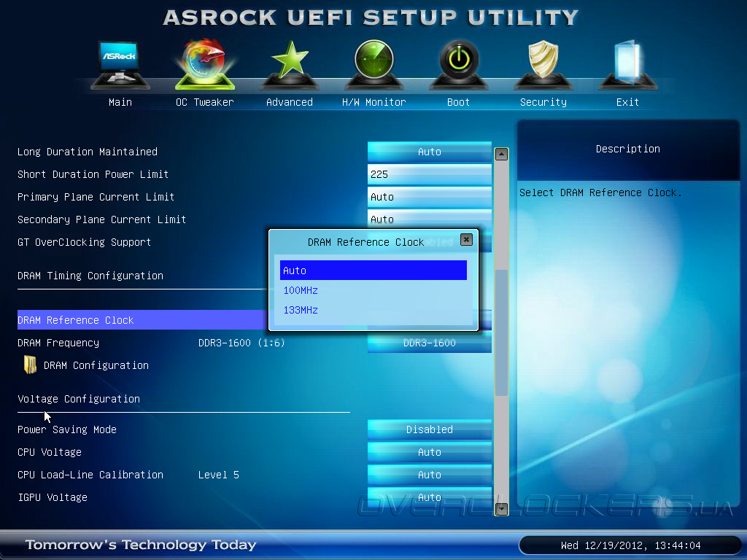Go to Advanced tab label
747x560 pixels.
point(290,102)
